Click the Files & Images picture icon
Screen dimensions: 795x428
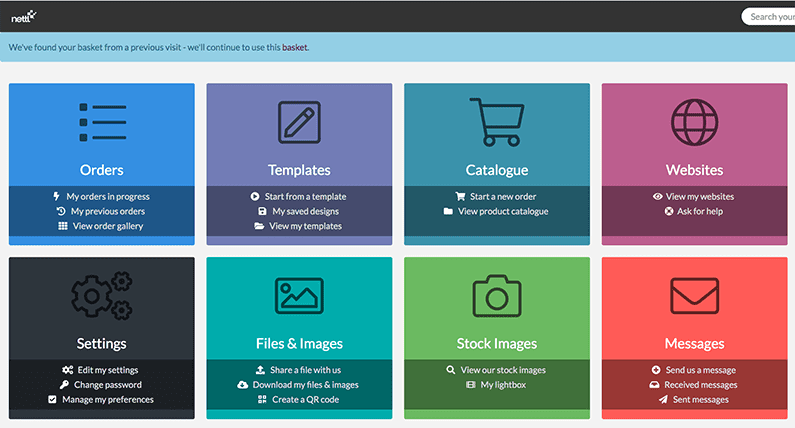point(299,296)
